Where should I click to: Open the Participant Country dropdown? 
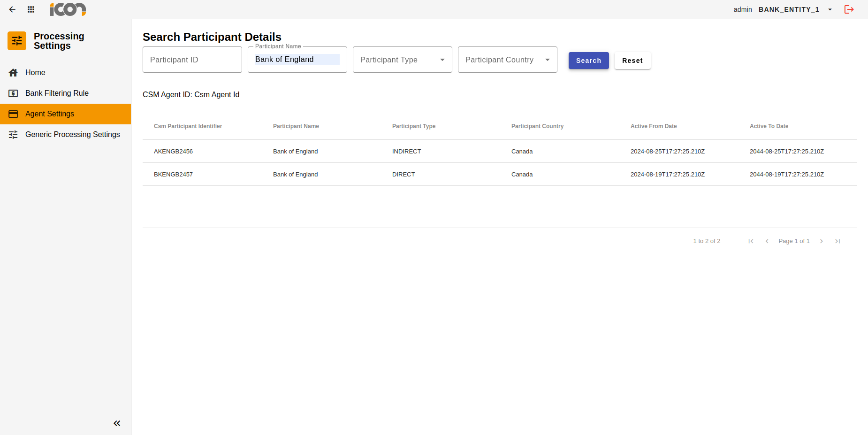[x=507, y=60]
